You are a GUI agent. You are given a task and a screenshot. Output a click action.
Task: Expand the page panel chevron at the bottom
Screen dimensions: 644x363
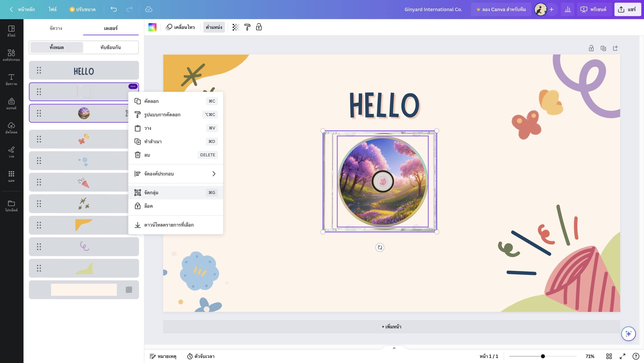point(394,348)
